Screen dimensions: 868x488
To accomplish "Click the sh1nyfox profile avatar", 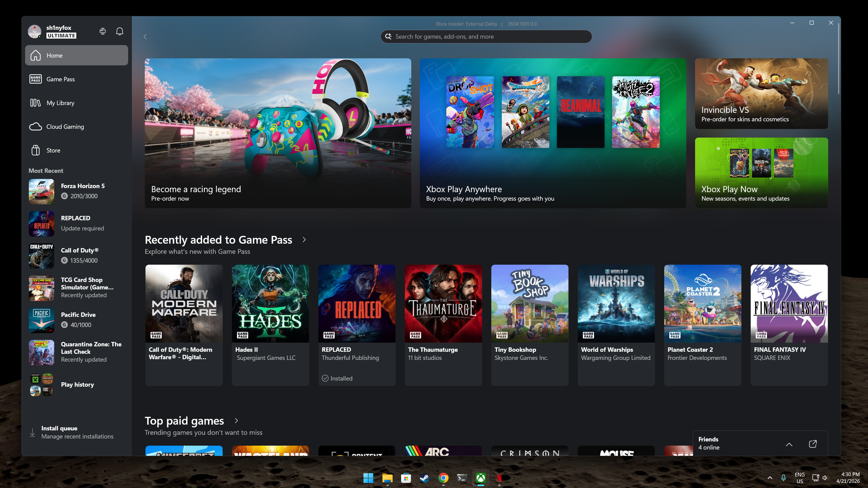I will (x=35, y=31).
